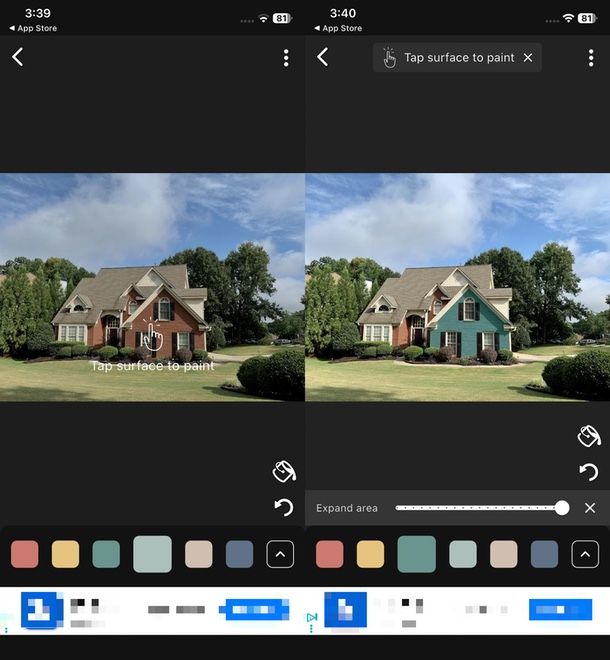Tap the AdChoices icon on right banner

coord(312,617)
